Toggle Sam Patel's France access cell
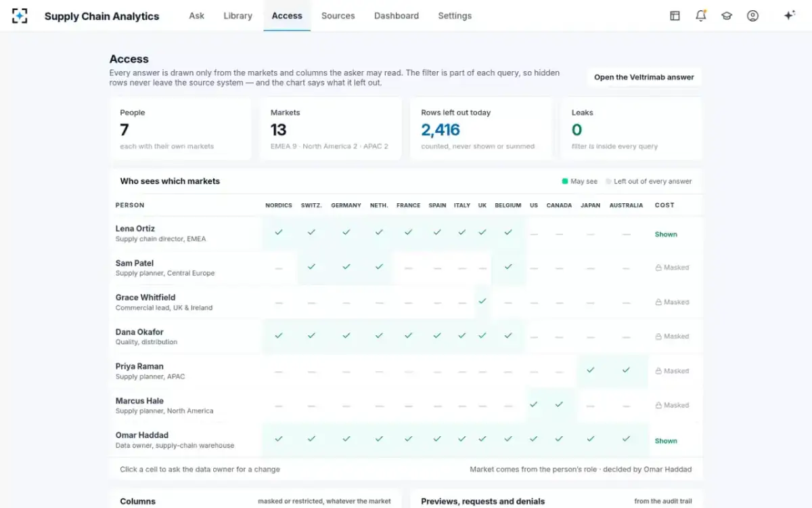 (x=408, y=268)
